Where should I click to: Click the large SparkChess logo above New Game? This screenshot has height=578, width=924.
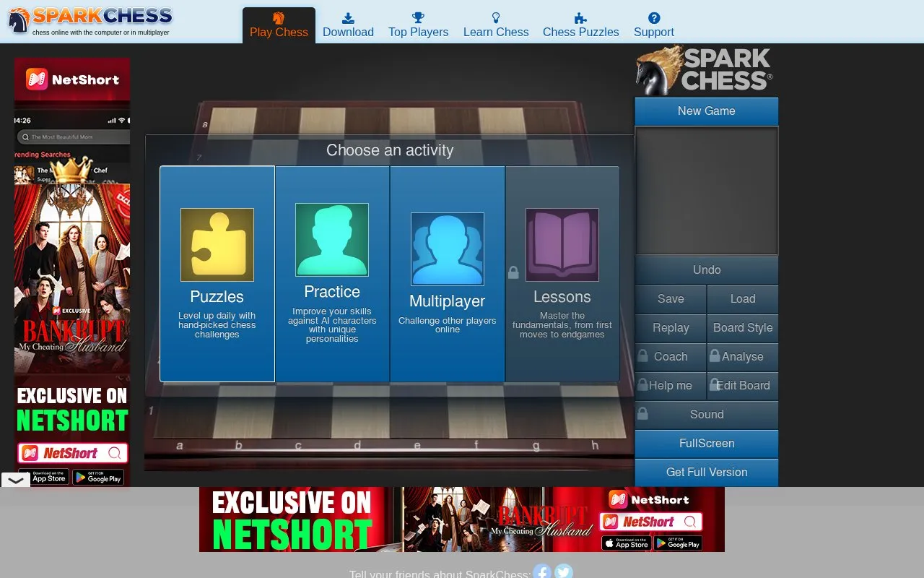(705, 70)
